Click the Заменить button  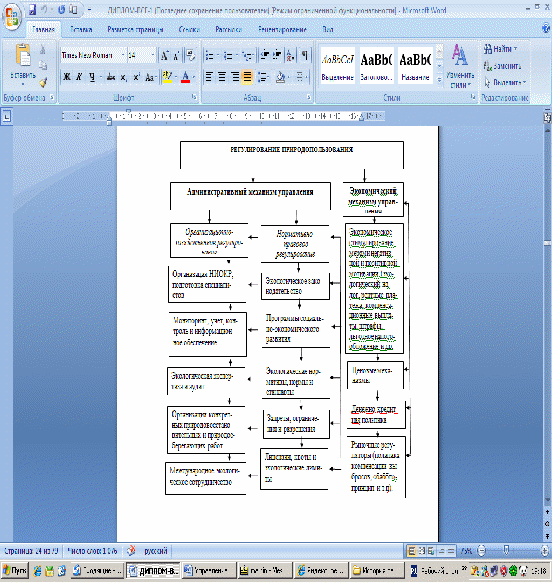[502, 66]
